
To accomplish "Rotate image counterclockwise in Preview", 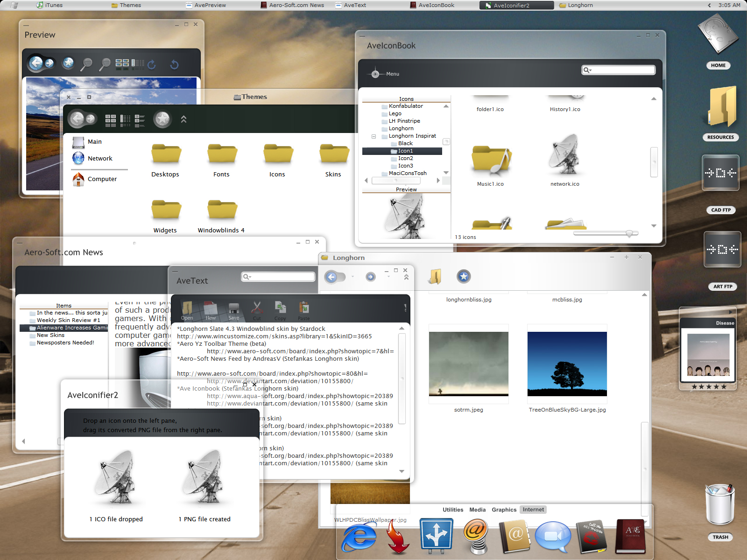I will [174, 64].
